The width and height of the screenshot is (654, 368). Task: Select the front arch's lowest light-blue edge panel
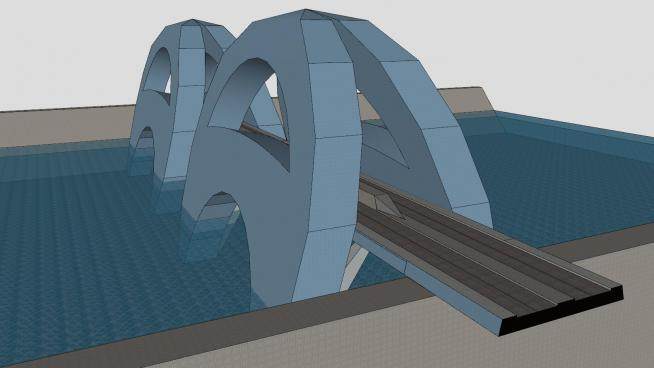[322, 263]
